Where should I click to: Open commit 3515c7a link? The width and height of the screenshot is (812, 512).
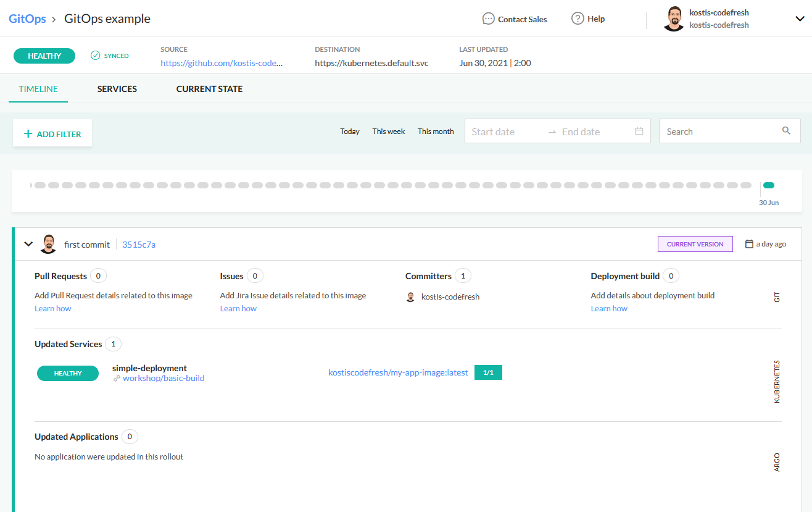(x=139, y=245)
